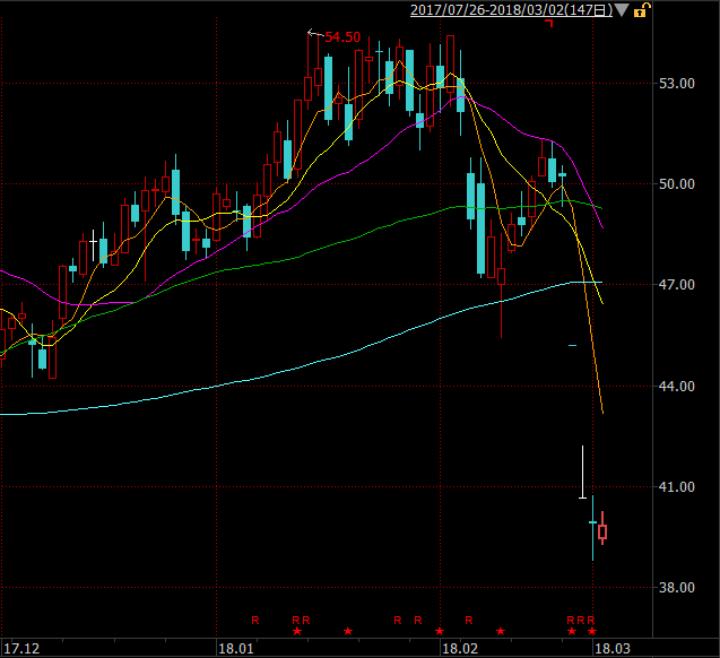Click the rightmost red R event marker
This screenshot has height=658, width=720.
point(591,620)
